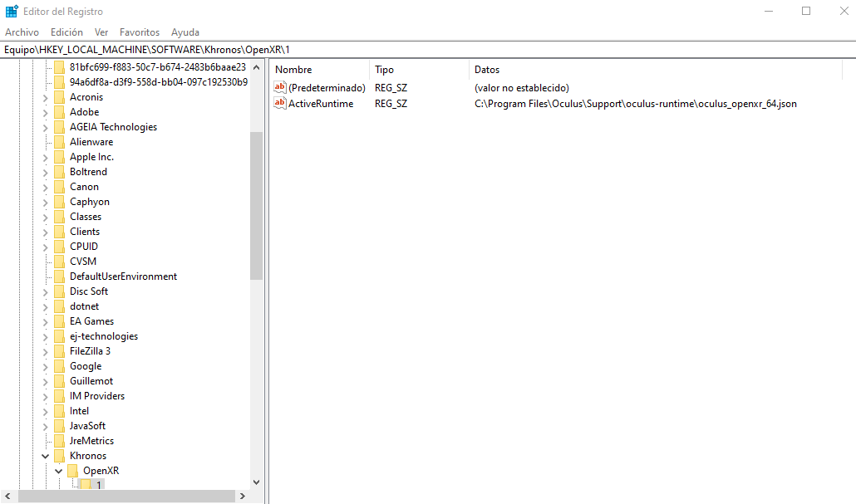Image resolution: width=856 pixels, height=504 pixels.
Task: Click the AGEIA Technologies folder icon
Action: [60, 127]
